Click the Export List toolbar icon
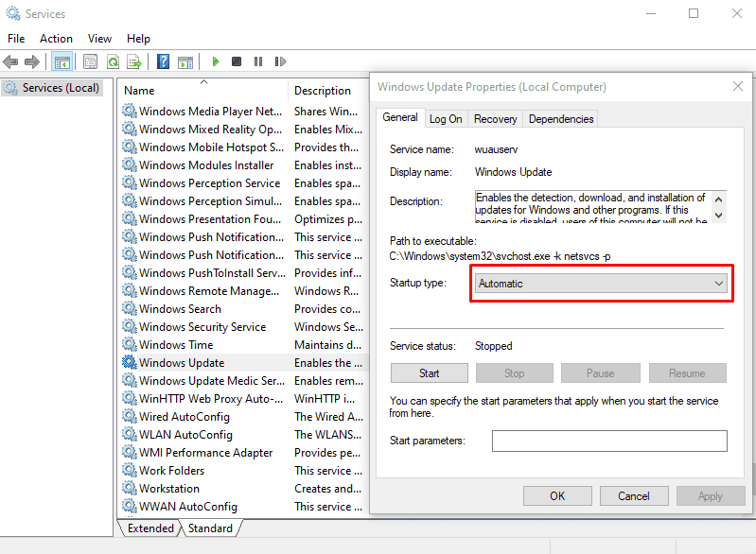This screenshot has width=756, height=554. (x=134, y=61)
